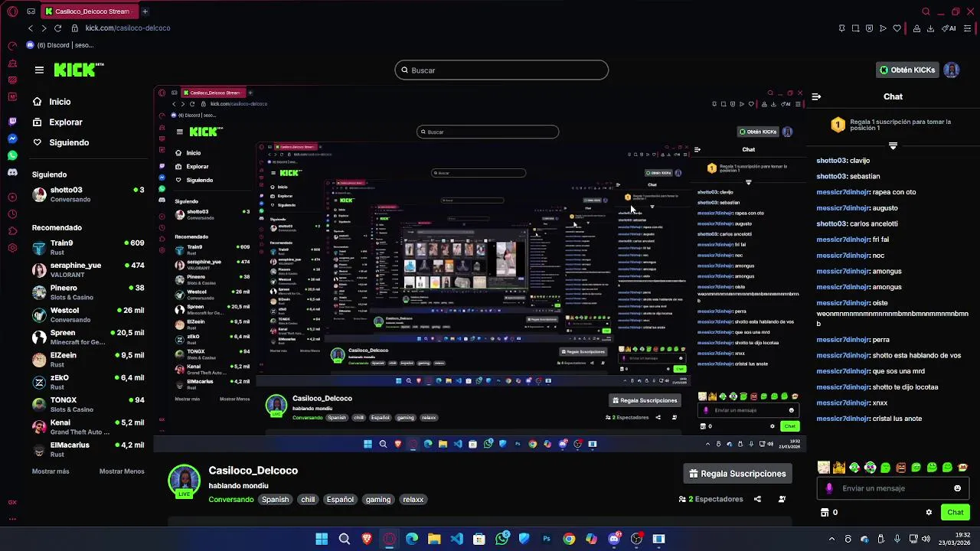Click the relaxx tag
The width and height of the screenshot is (980, 551).
[x=413, y=500]
